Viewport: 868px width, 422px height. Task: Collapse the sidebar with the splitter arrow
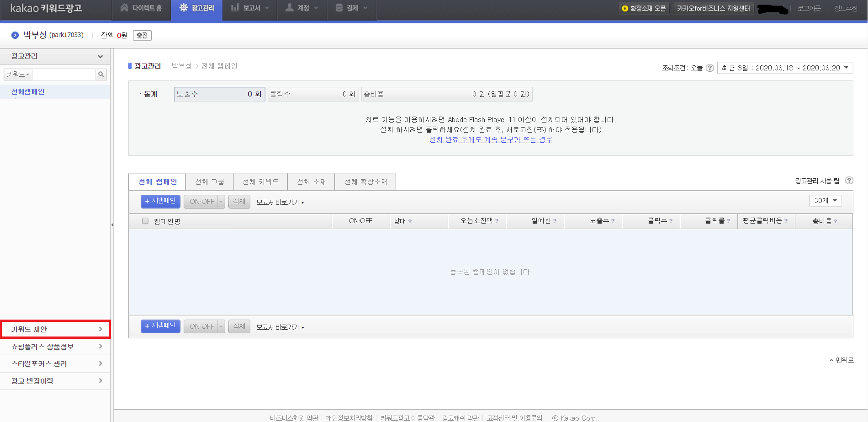112,225
